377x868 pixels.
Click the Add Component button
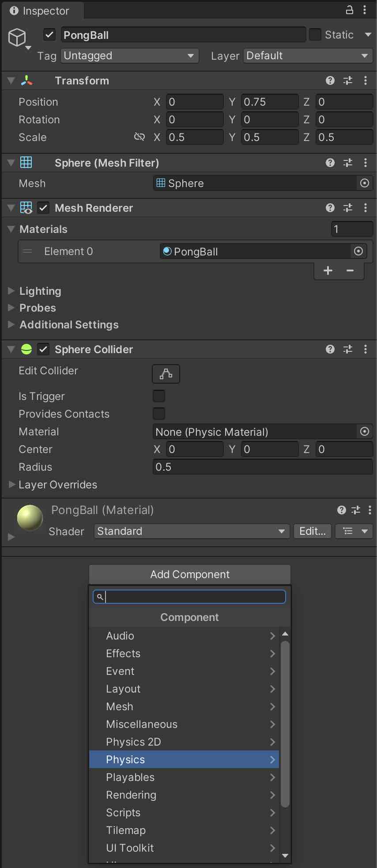(x=190, y=574)
